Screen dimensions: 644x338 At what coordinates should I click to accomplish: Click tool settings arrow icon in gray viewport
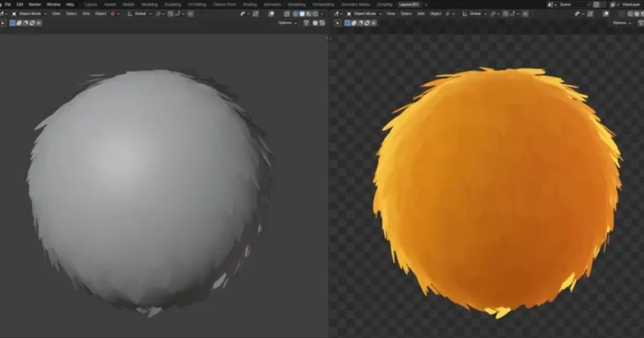pos(3,23)
